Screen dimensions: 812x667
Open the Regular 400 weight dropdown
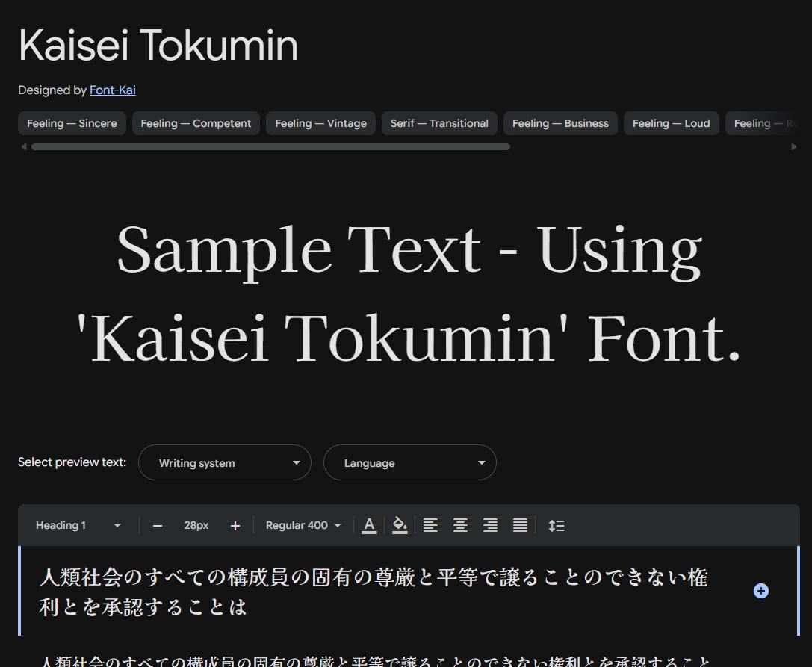point(303,525)
